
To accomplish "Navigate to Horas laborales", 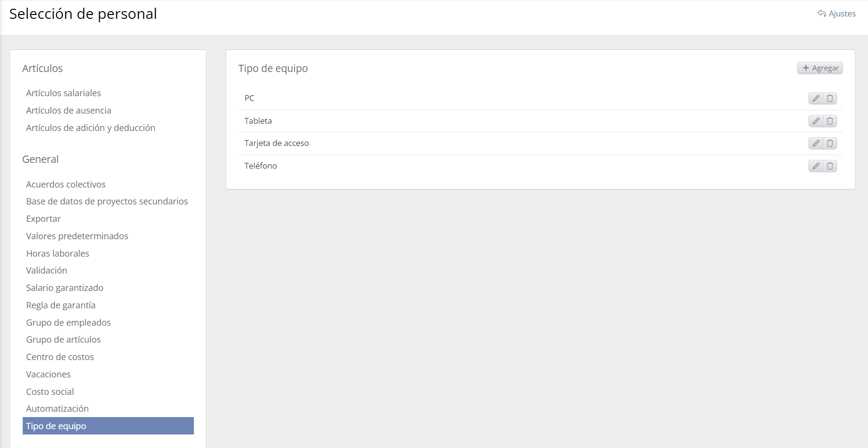I will [x=58, y=253].
